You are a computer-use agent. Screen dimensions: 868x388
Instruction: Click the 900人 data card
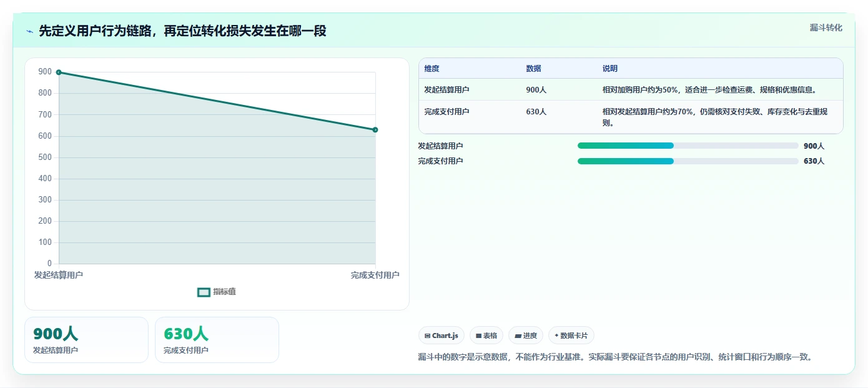click(x=86, y=340)
